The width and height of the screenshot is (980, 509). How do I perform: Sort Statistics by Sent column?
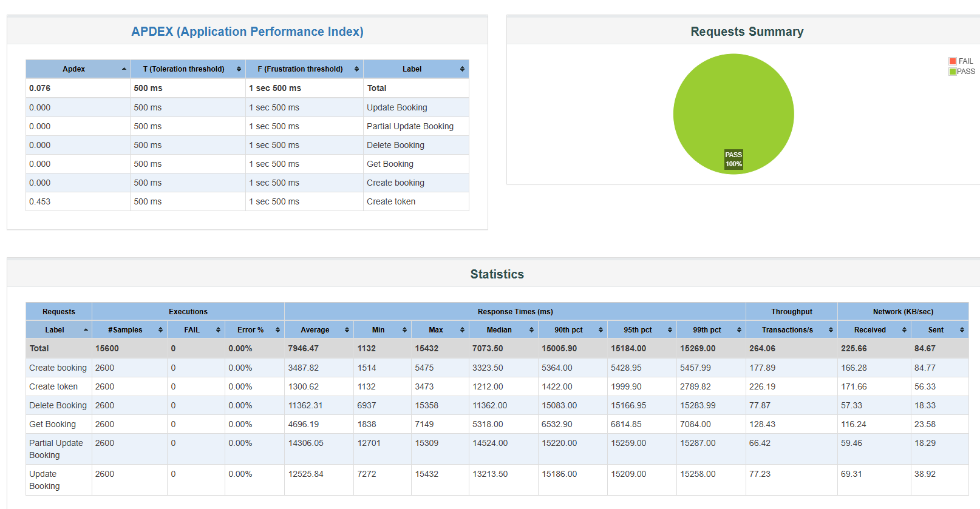(x=940, y=330)
